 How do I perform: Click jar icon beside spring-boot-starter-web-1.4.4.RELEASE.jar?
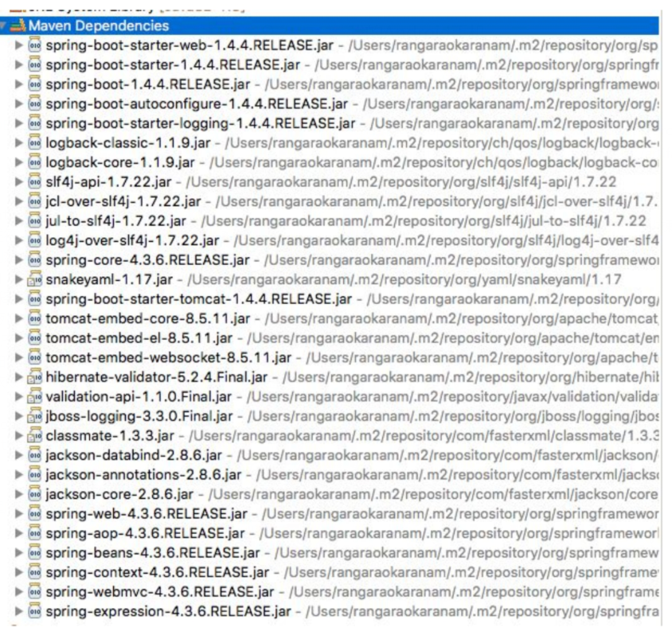coord(34,45)
